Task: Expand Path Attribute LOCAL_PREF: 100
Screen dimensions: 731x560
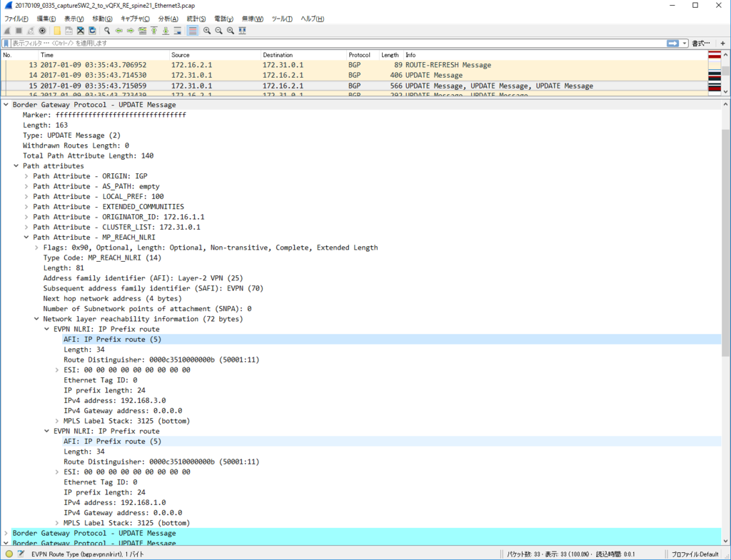Action: (26, 197)
